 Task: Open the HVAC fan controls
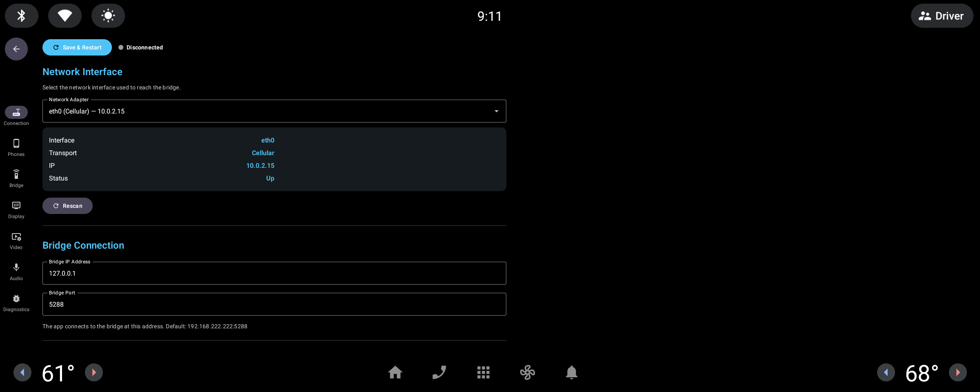[528, 372]
